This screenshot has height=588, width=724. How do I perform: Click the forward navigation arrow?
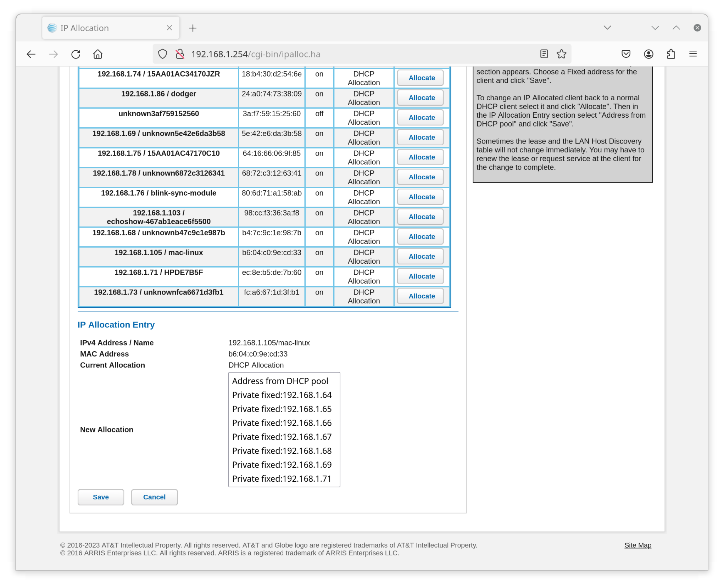pos(54,54)
